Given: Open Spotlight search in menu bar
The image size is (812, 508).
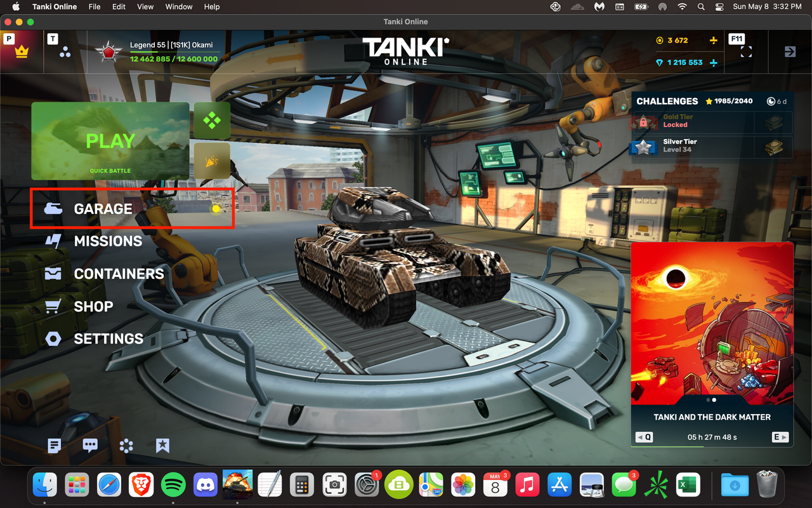Looking at the screenshot, I should tap(701, 6).
